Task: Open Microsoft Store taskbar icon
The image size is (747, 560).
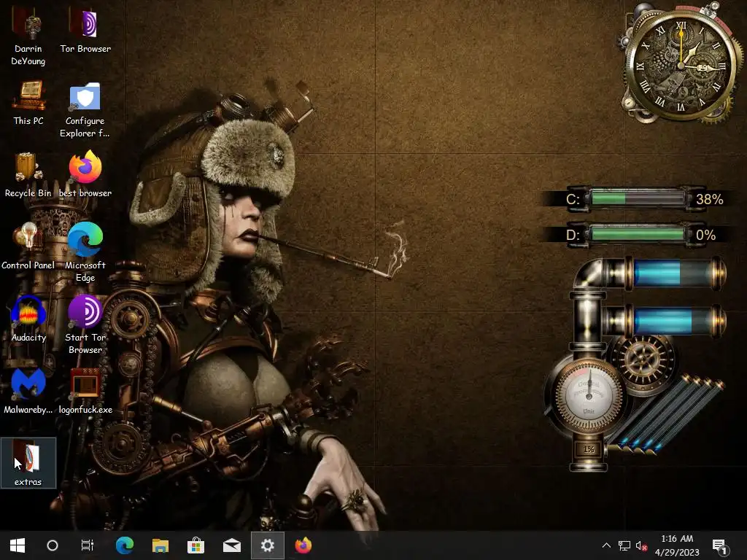Action: tap(196, 545)
